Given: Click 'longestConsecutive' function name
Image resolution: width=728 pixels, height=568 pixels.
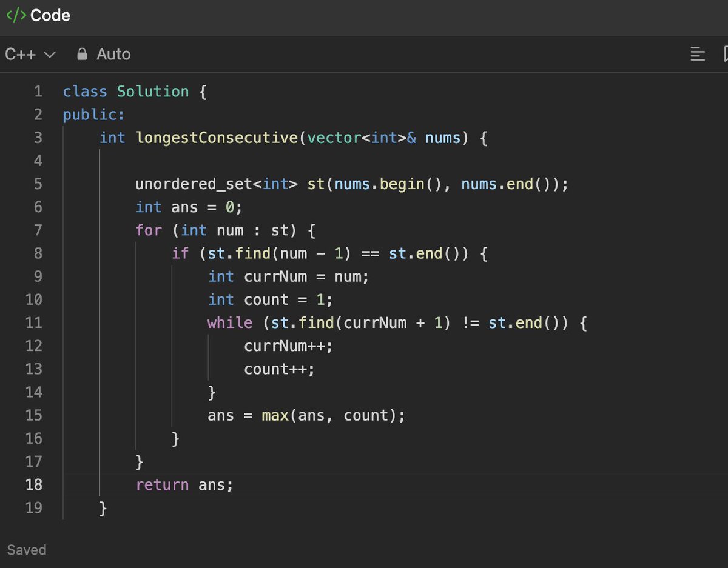Looking at the screenshot, I should pyautogui.click(x=217, y=138).
